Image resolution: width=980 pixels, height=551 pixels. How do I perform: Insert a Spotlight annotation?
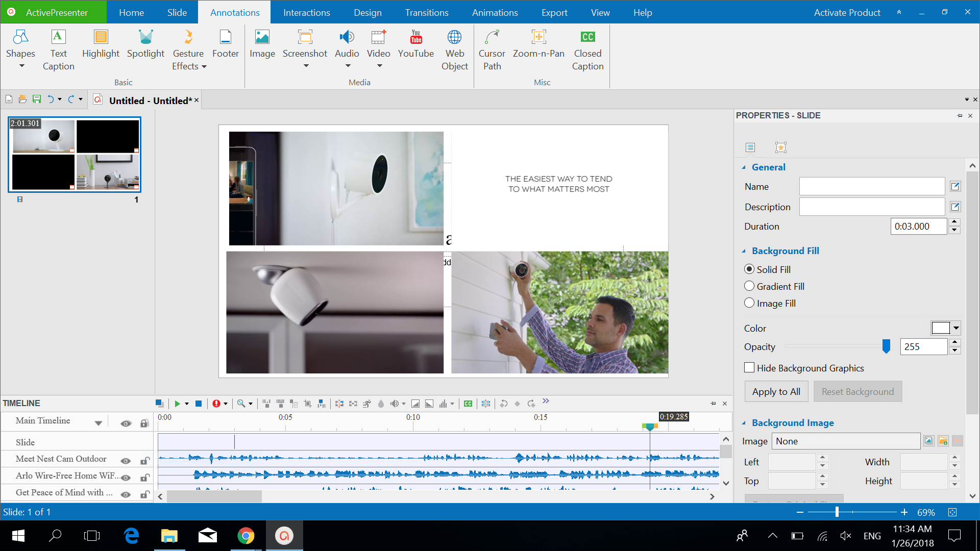145,48
